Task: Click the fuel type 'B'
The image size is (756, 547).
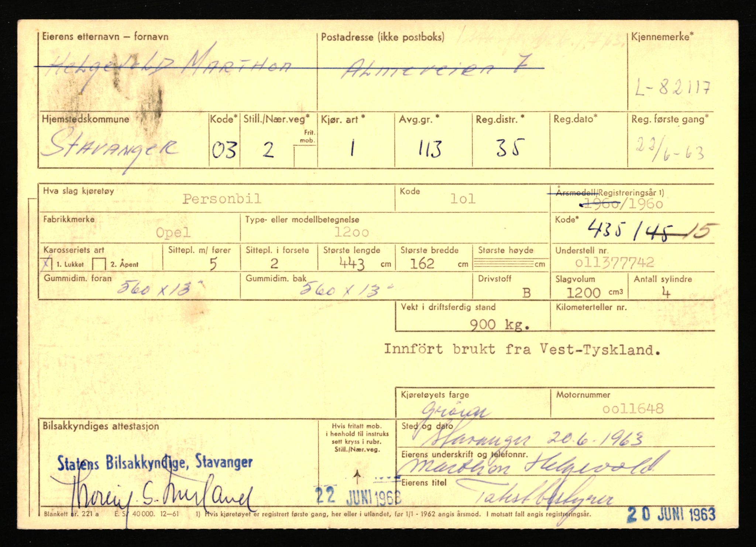Action: (526, 293)
